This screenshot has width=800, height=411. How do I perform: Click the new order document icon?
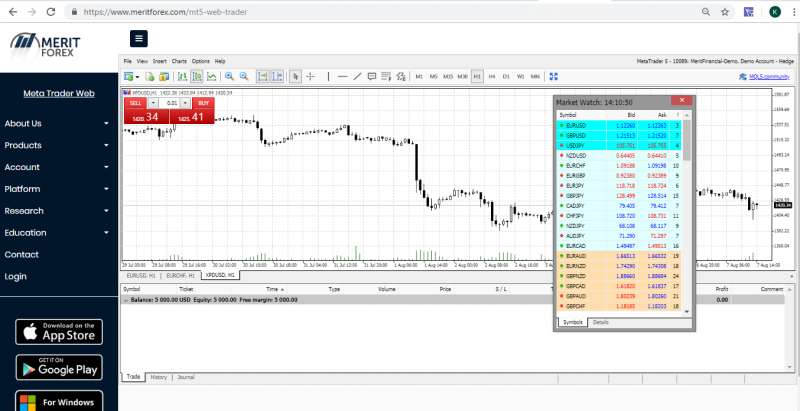click(x=150, y=76)
